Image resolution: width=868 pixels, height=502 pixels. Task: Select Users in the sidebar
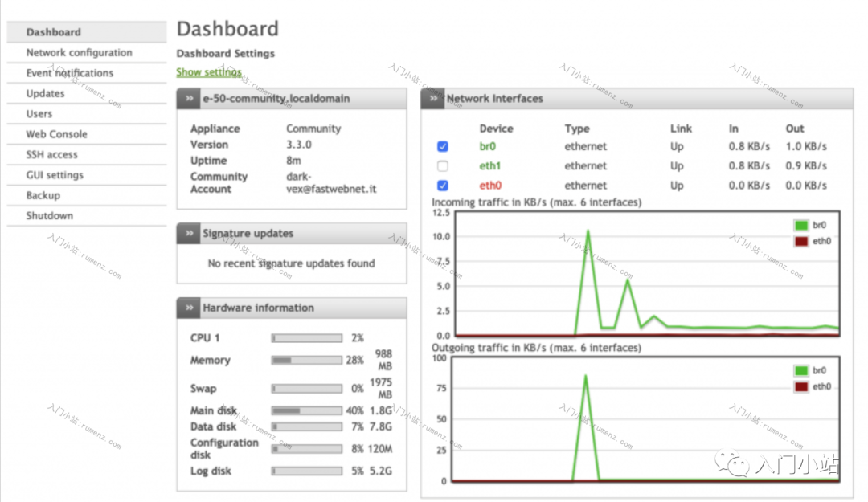(x=86, y=114)
